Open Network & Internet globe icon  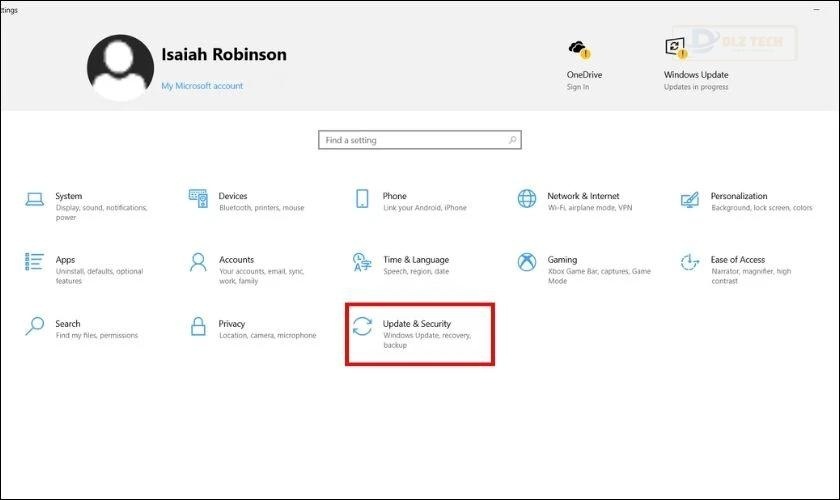pyautogui.click(x=527, y=198)
